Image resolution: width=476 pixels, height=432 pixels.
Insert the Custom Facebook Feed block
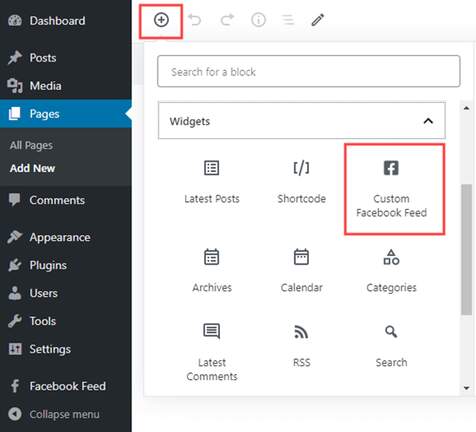391,189
